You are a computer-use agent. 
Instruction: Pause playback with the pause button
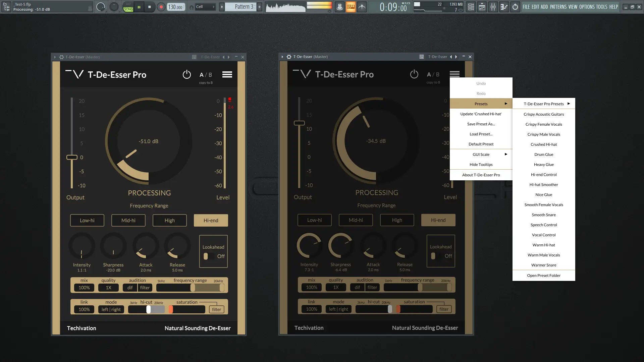tap(139, 7)
